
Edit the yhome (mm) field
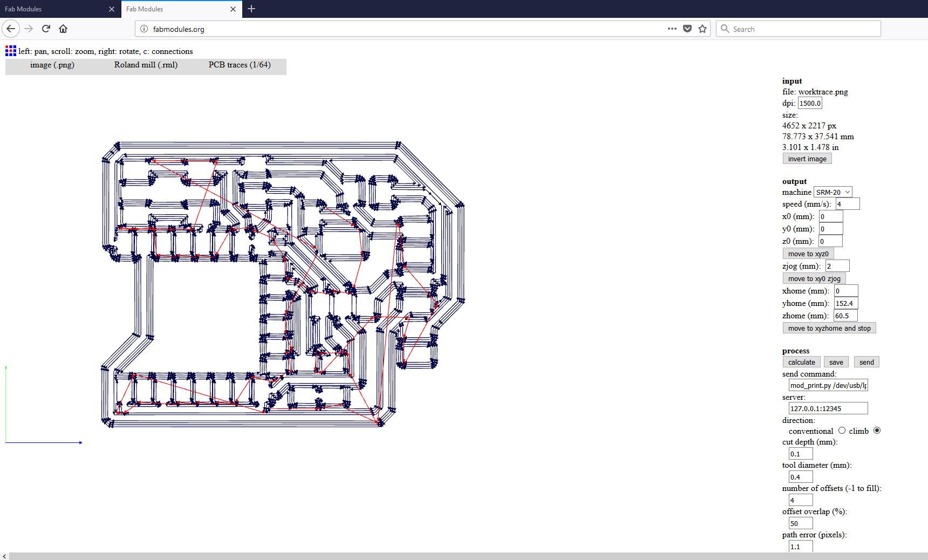point(846,303)
